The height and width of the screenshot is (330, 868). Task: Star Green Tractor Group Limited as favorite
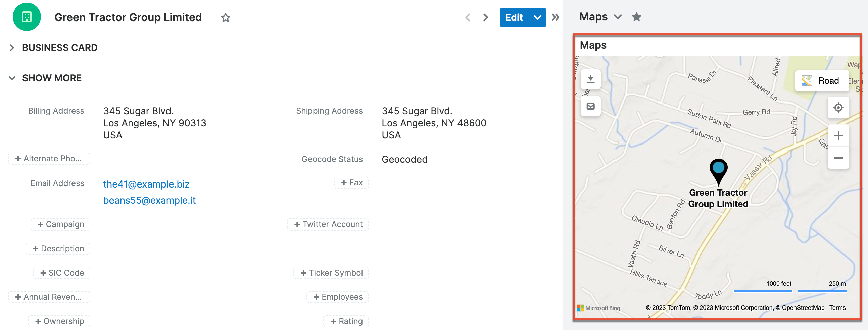pyautogui.click(x=225, y=17)
